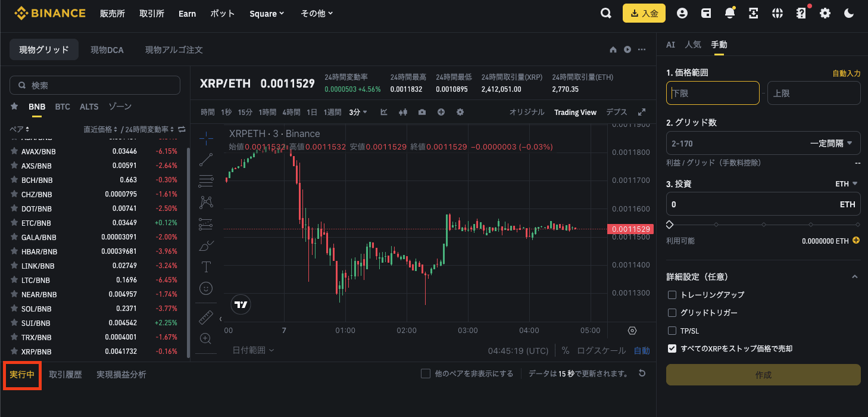Click the 作成 create button

tap(763, 375)
